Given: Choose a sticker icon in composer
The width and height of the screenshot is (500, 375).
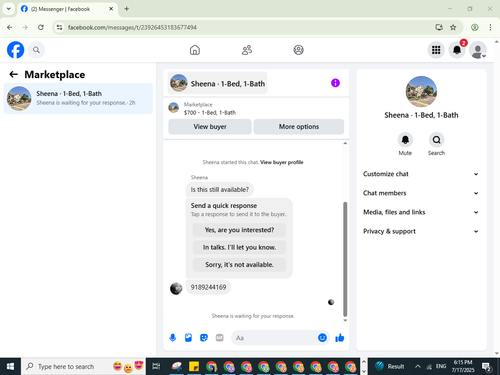Looking at the screenshot, I should (x=204, y=338).
